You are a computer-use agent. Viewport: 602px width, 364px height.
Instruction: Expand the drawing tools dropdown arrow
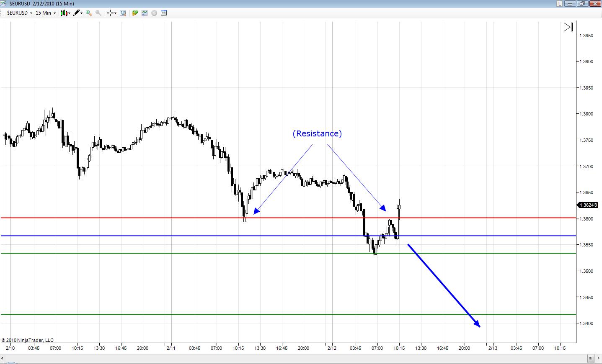tap(82, 13)
